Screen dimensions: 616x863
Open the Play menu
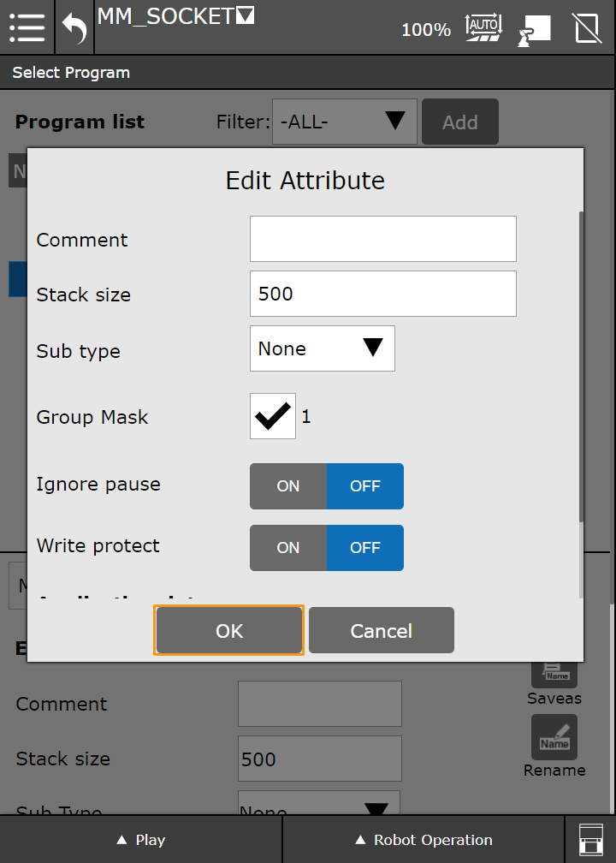[141, 840]
